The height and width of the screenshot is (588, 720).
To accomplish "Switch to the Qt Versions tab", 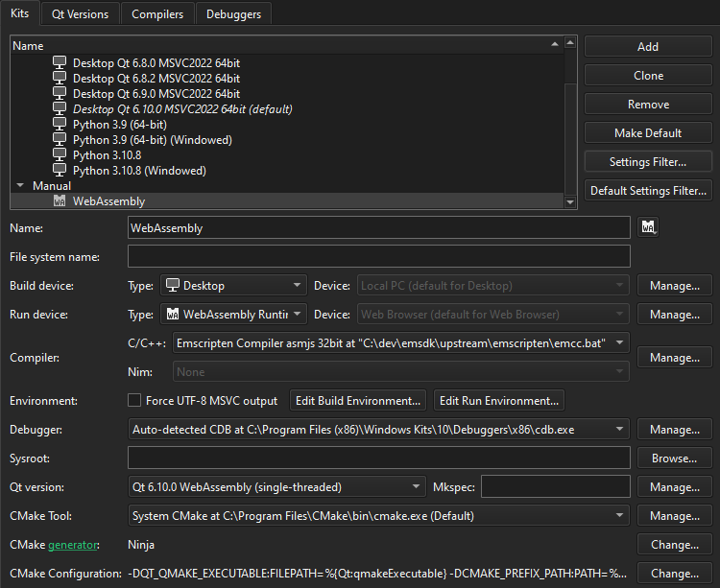I will (x=80, y=13).
